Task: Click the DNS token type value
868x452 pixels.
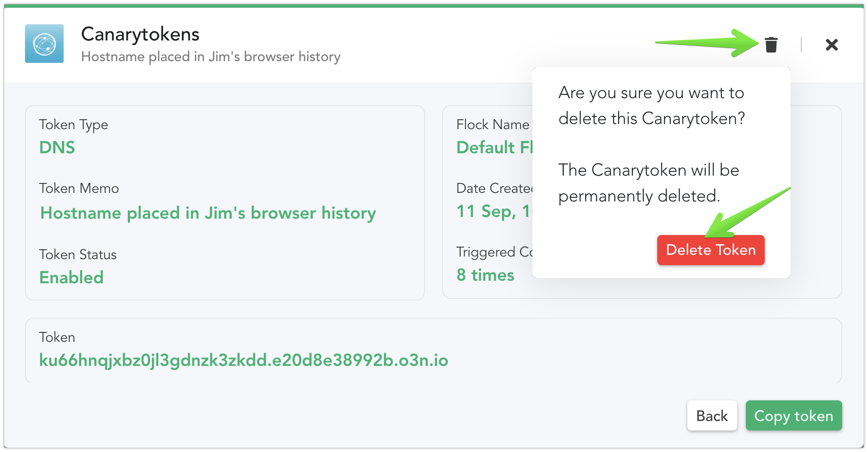Action: click(57, 148)
